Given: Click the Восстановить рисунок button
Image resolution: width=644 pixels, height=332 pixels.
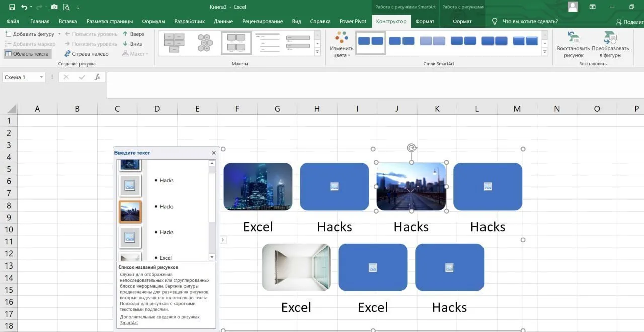Looking at the screenshot, I should coord(573,44).
